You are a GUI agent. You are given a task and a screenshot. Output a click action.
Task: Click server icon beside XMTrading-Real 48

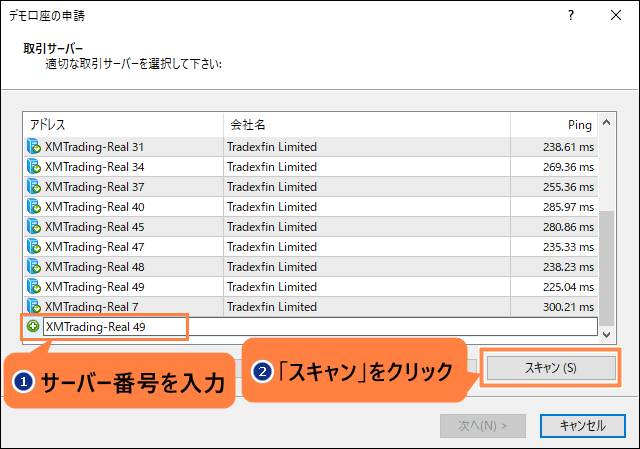tap(33, 267)
